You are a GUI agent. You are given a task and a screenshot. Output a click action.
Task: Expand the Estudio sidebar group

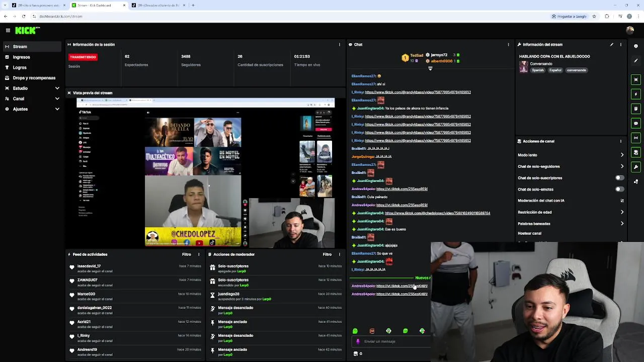point(31,88)
